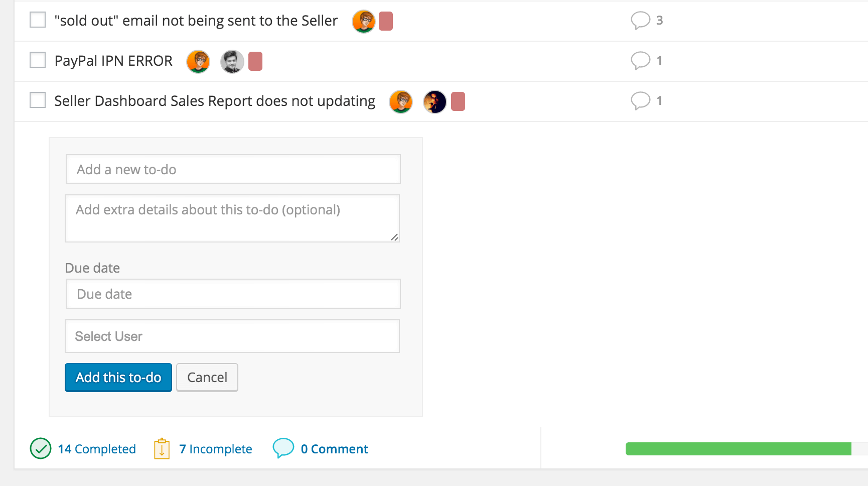The width and height of the screenshot is (868, 486).
Task: Click orange avatar on "sold out" email task
Action: pyautogui.click(x=364, y=21)
